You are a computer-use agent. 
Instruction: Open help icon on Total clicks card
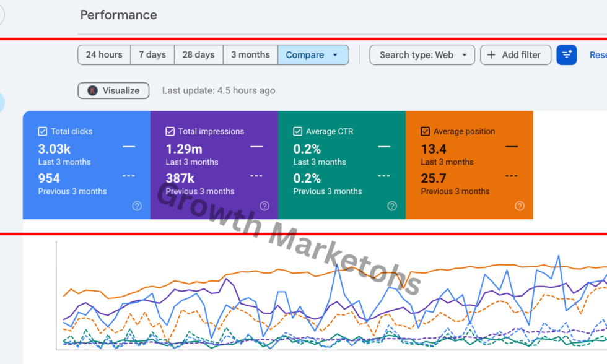pos(137,206)
